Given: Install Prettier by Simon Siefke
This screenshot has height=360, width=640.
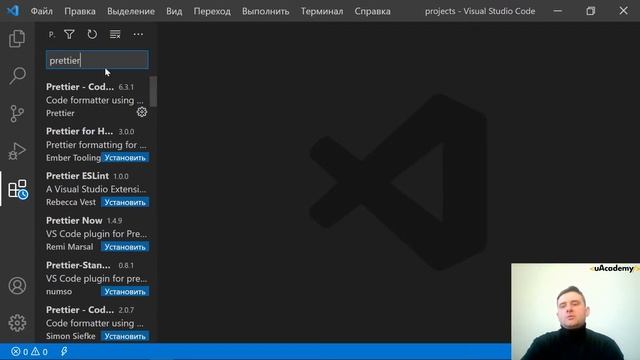Looking at the screenshot, I should point(125,336).
